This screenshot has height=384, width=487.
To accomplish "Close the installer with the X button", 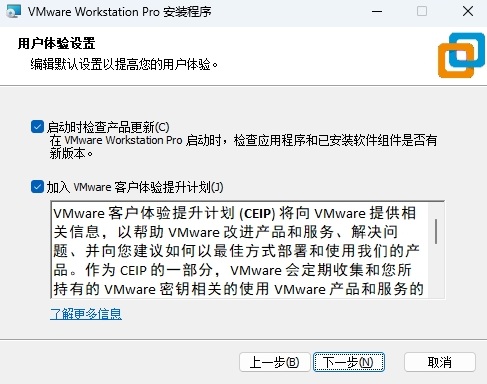I will click(x=468, y=12).
